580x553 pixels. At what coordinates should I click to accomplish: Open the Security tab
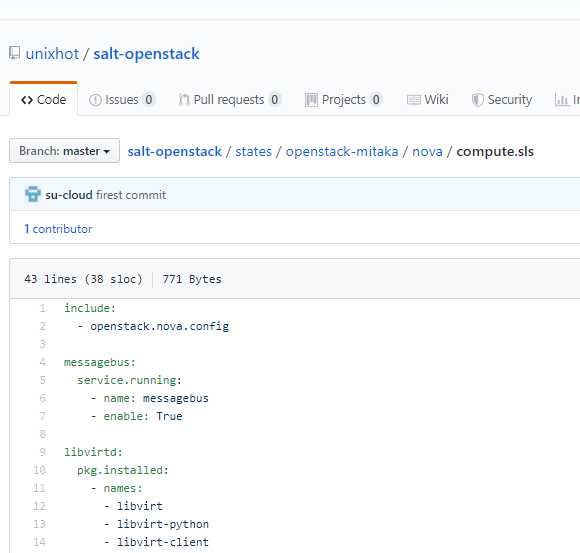point(502,100)
